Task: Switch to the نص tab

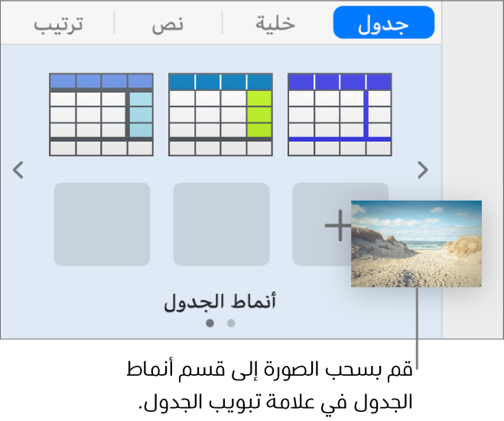Action: tap(169, 24)
